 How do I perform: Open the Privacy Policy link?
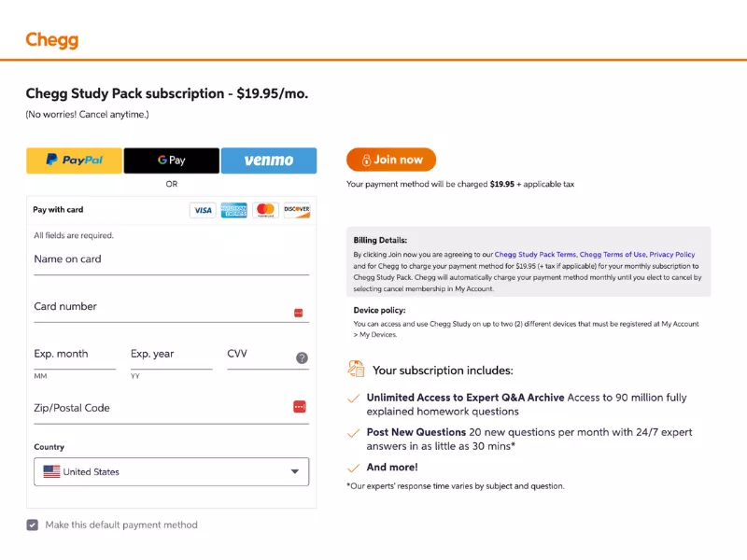coord(672,253)
